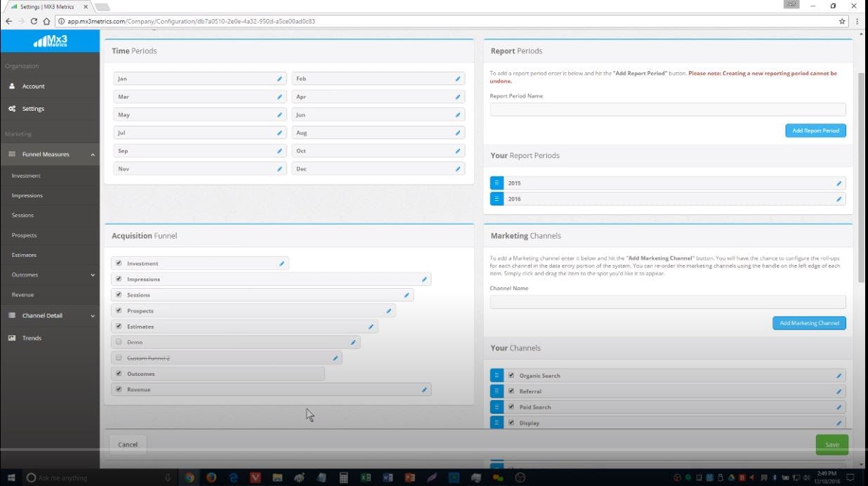Image resolution: width=868 pixels, height=486 pixels.
Task: Click the grid icon next to Funnel Measures
Action: [x=12, y=154]
